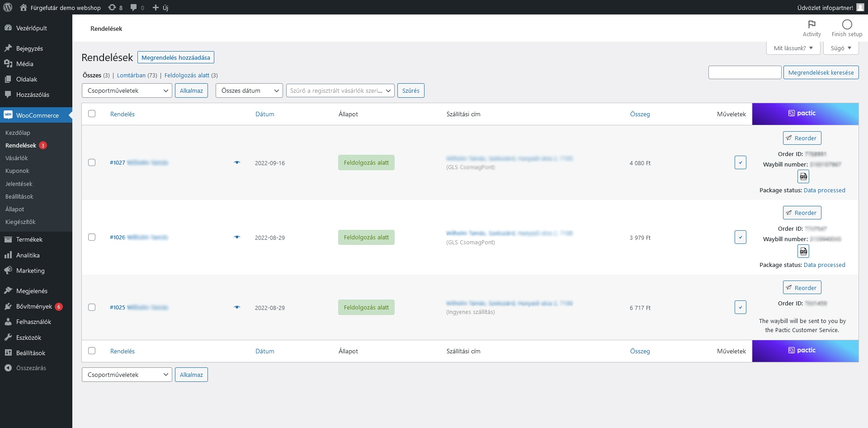Select order #1025 checkbox
Image resolution: width=868 pixels, height=428 pixels.
point(92,307)
